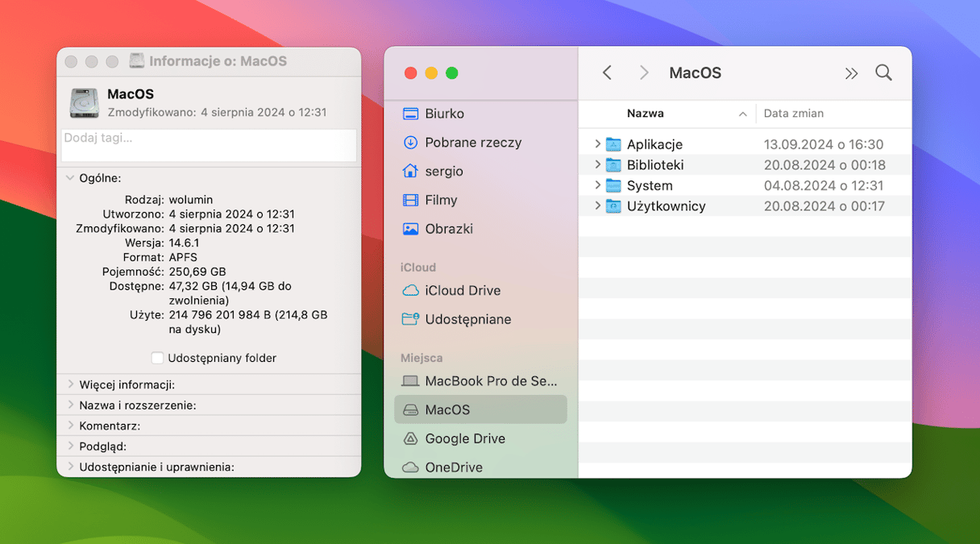980x544 pixels.
Task: Go forward with the Finder forward arrow
Action: tap(644, 73)
